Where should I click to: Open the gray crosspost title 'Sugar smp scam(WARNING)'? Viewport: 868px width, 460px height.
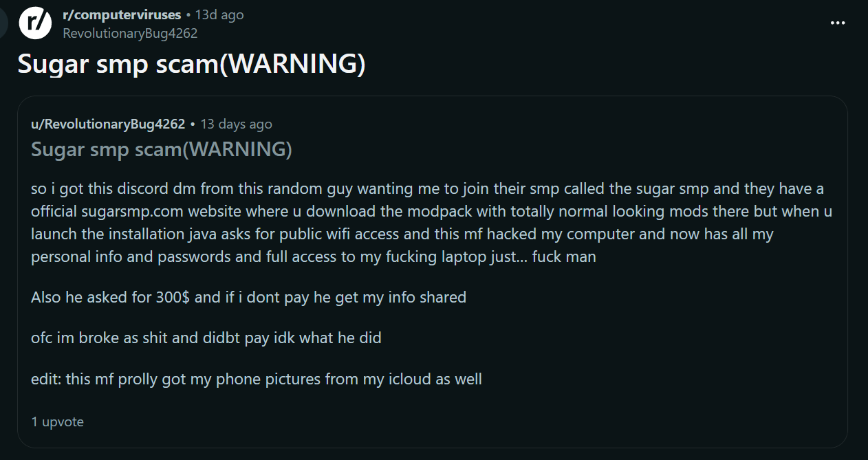click(162, 149)
